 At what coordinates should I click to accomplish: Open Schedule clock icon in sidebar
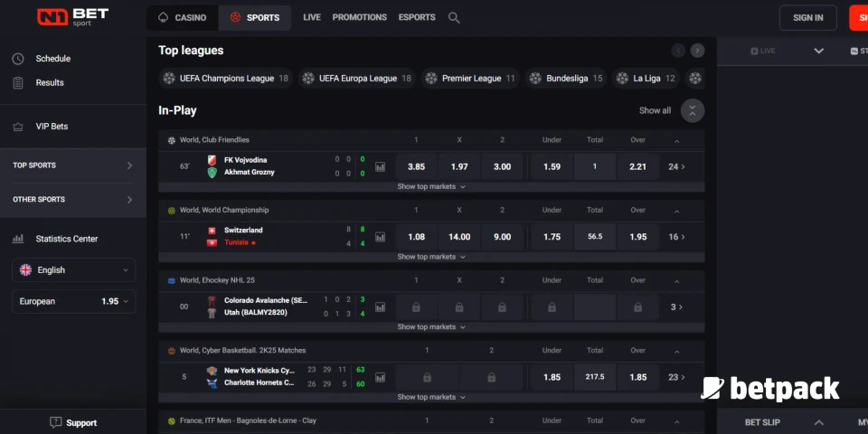[18, 59]
